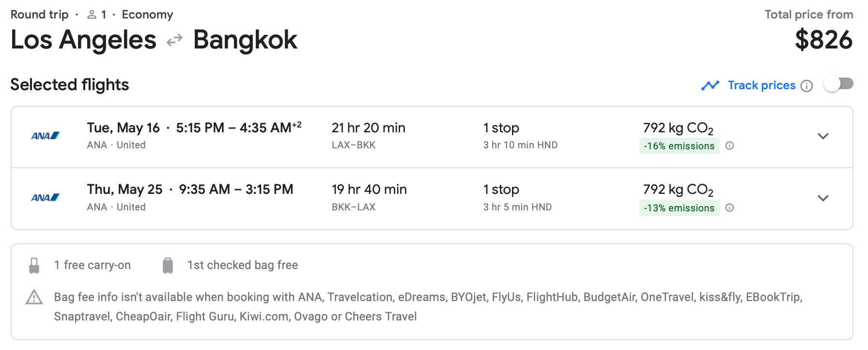Click the Track prices link text
The width and height of the screenshot is (868, 350).
761,85
